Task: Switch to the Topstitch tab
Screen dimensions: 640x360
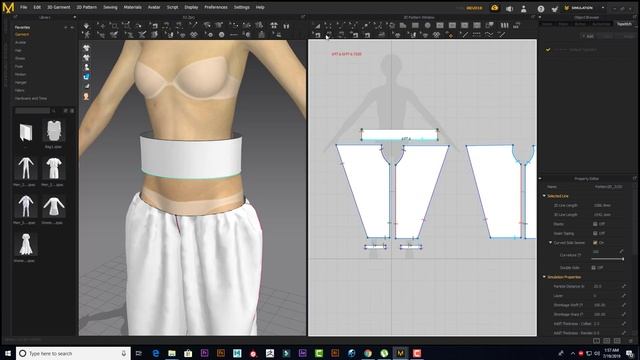Action: [624, 24]
